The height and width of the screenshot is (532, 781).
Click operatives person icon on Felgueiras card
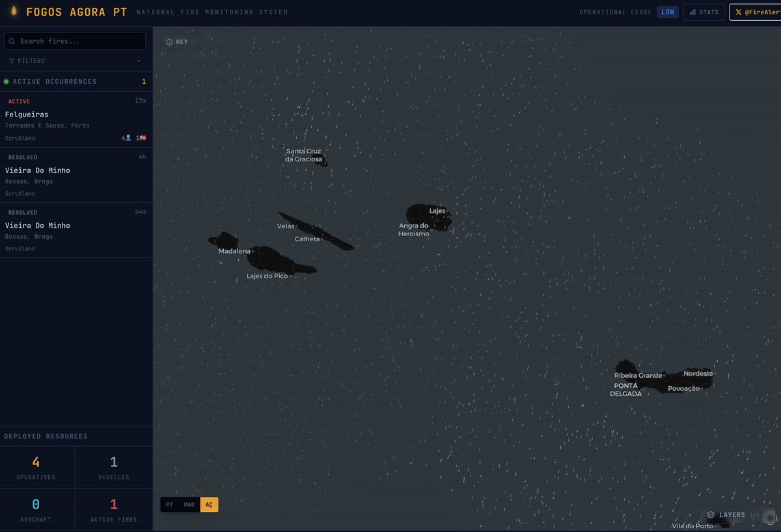[x=128, y=138]
